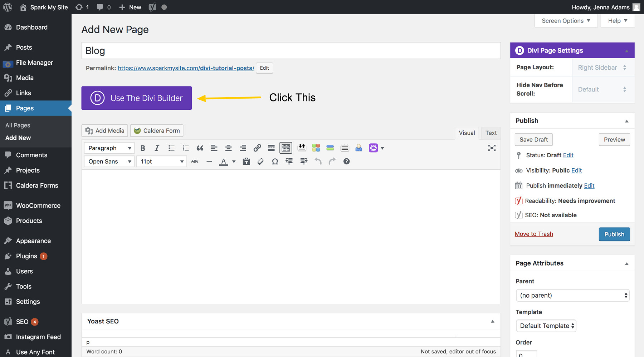Toggle italic formatting in editor toolbar
The height and width of the screenshot is (357, 644).
[x=157, y=148]
